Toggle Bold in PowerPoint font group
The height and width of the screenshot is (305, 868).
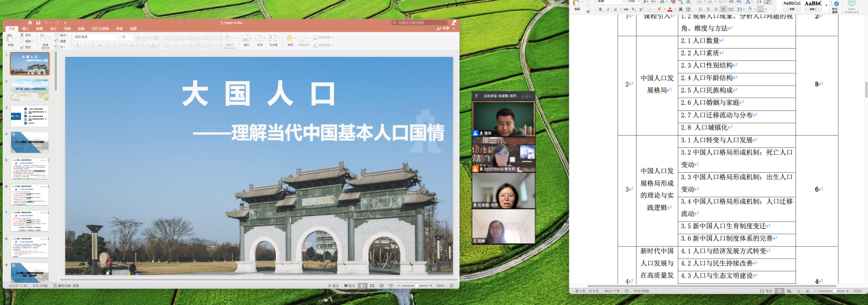pos(77,45)
